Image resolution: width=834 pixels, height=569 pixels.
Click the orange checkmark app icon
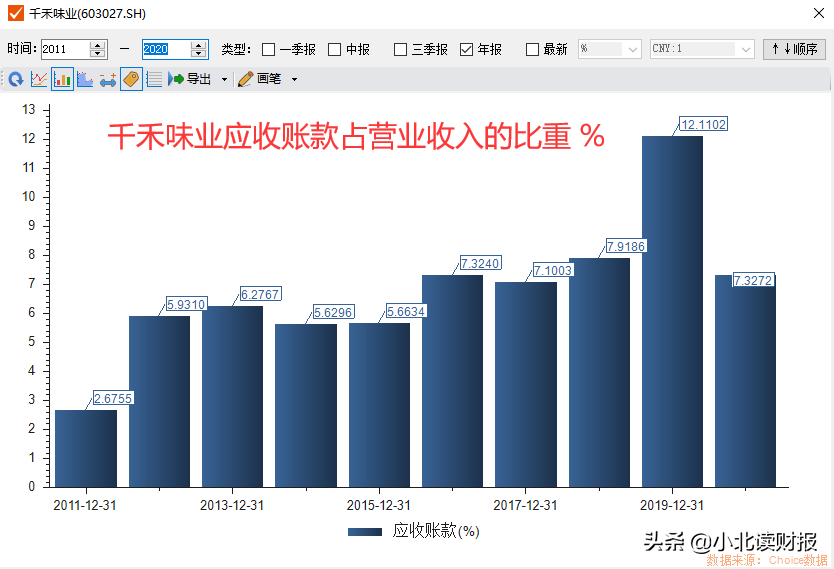[x=16, y=13]
